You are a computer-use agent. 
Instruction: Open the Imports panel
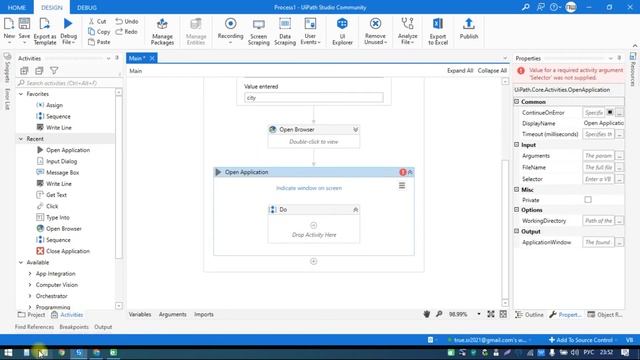click(204, 314)
